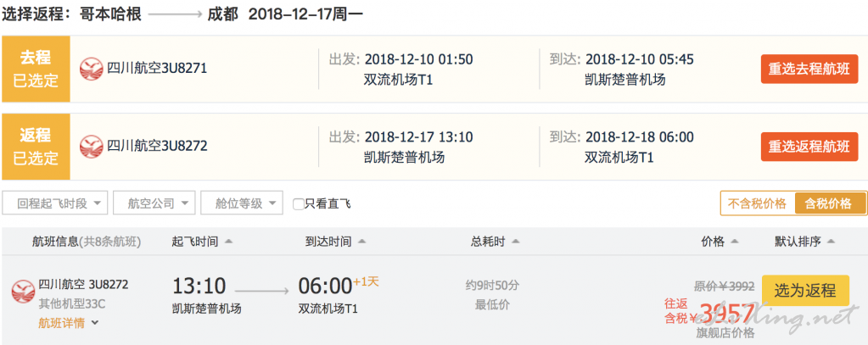Sort by arrival time arrow (到达时间)
The image size is (868, 345).
(x=361, y=242)
